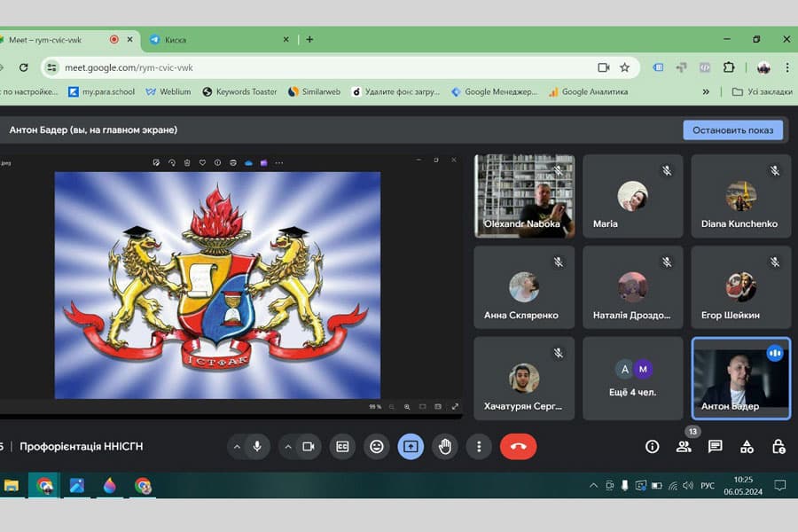This screenshot has width=798, height=532.
Task: Open the emoji reactions panel
Action: pyautogui.click(x=376, y=446)
